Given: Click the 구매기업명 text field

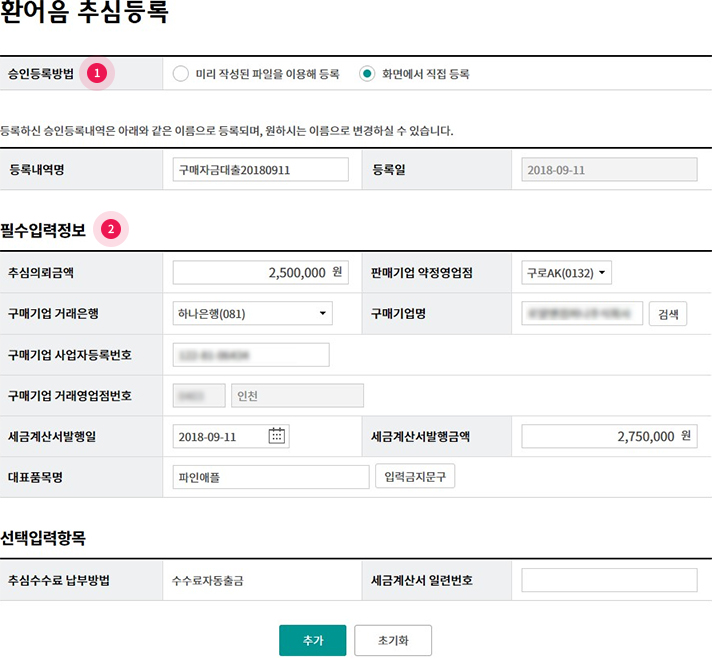Looking at the screenshot, I should pos(582,313).
